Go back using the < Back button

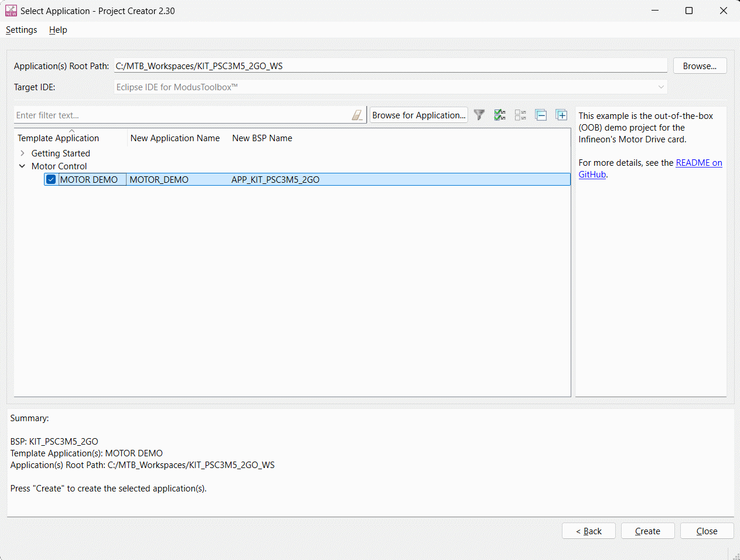(x=588, y=531)
